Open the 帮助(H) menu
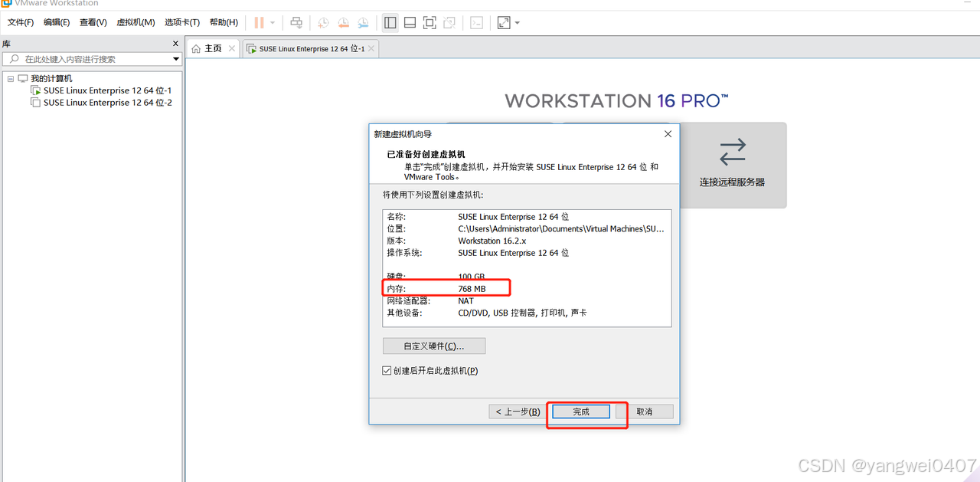The width and height of the screenshot is (980, 482). (224, 22)
